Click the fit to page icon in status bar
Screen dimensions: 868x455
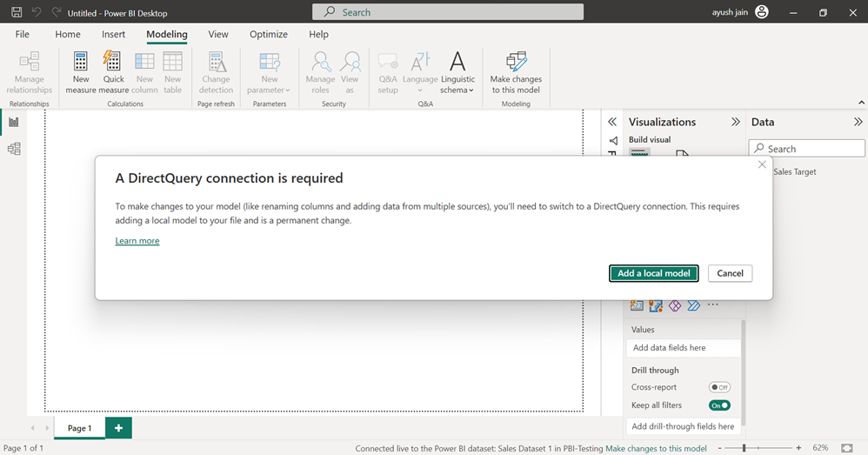pyautogui.click(x=847, y=448)
